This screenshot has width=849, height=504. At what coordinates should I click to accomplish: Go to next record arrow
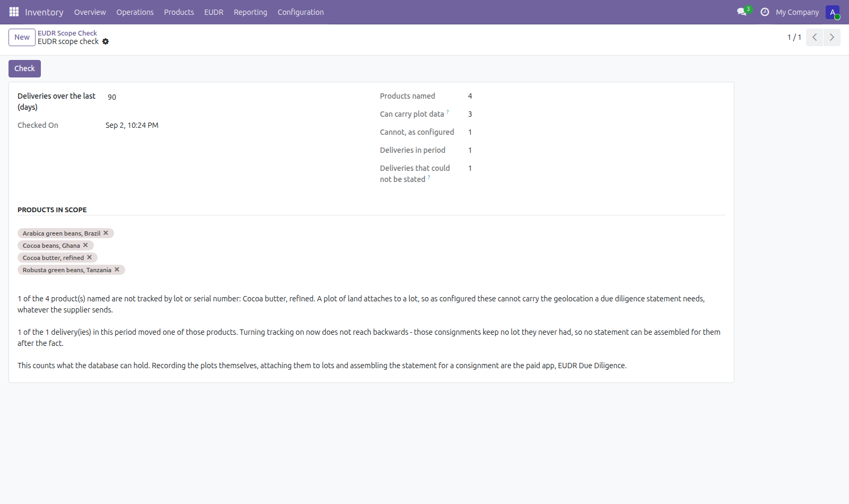click(831, 37)
